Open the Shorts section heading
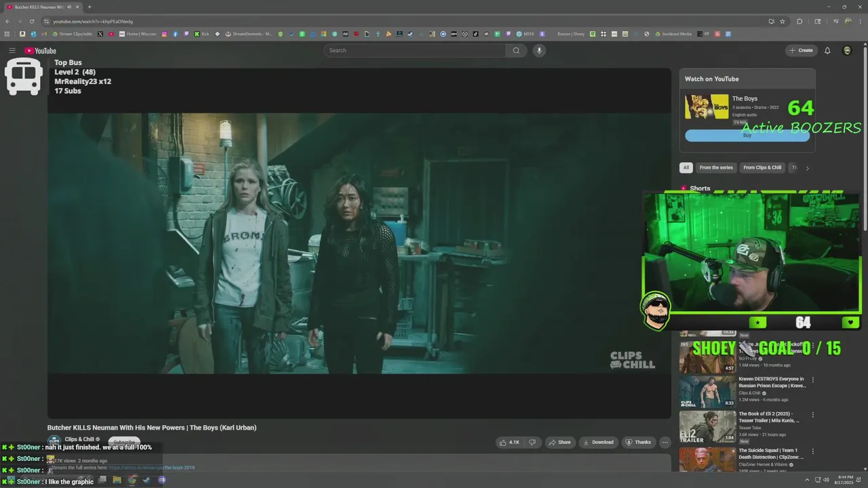The width and height of the screenshot is (868, 488). click(x=700, y=188)
